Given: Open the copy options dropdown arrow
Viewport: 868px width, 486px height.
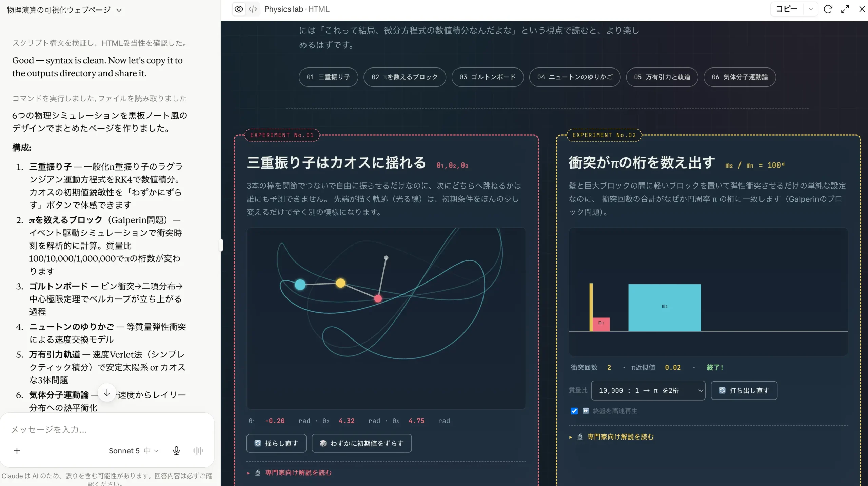Looking at the screenshot, I should [x=811, y=9].
